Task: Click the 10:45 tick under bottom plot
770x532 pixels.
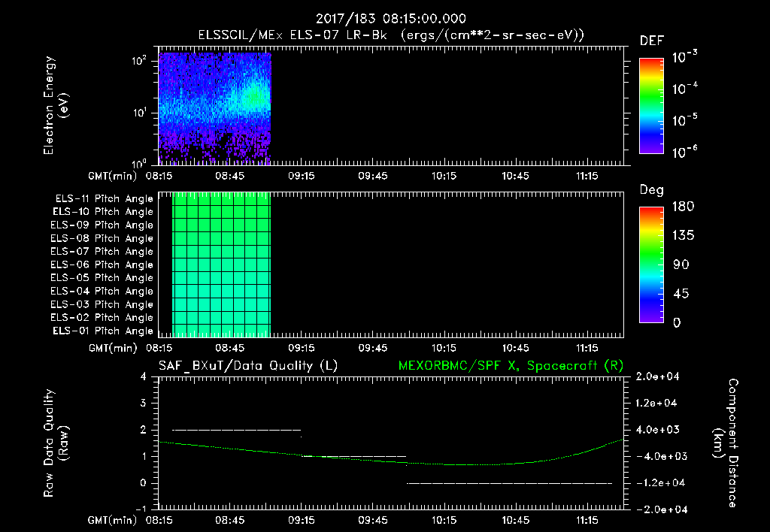Action: pyautogui.click(x=515, y=520)
